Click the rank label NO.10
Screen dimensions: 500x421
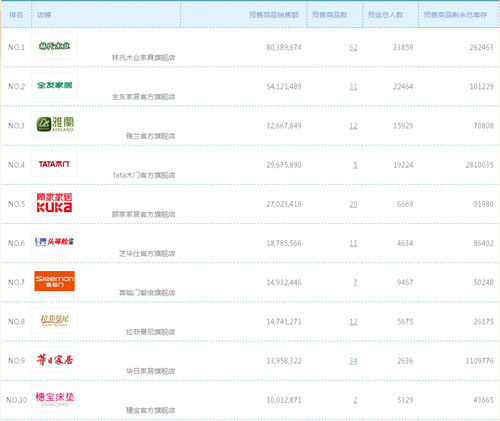[16, 400]
